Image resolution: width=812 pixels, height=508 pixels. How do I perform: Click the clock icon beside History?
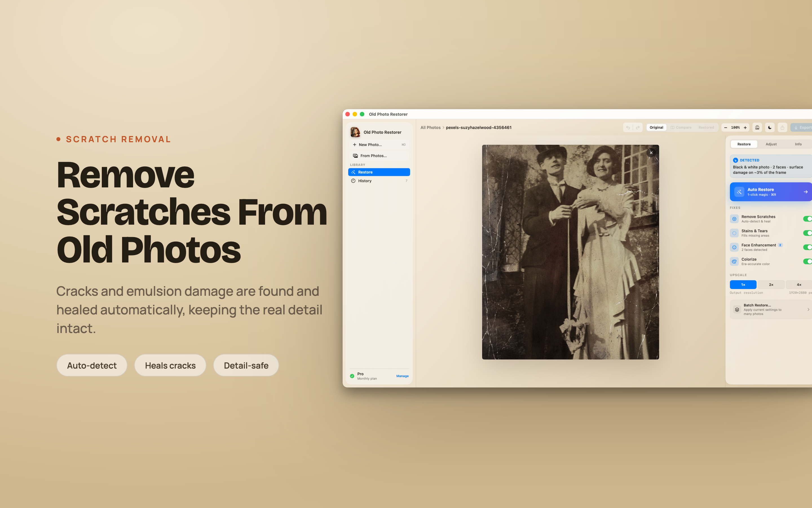coord(353,181)
